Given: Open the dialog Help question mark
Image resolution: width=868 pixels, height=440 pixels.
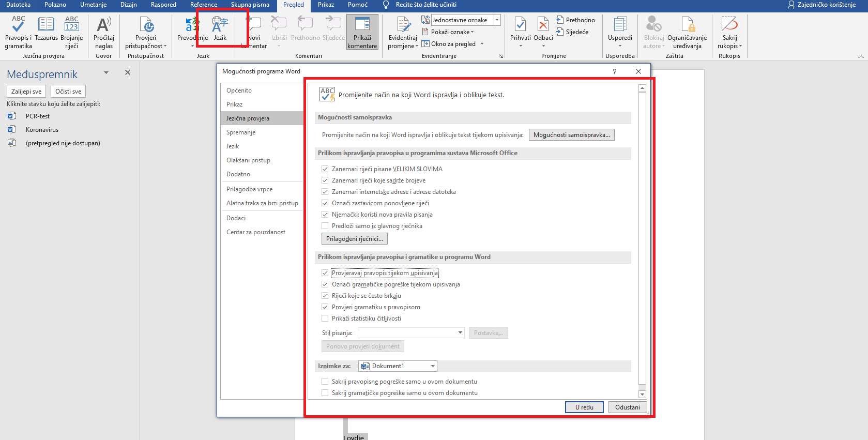Looking at the screenshot, I should point(614,71).
